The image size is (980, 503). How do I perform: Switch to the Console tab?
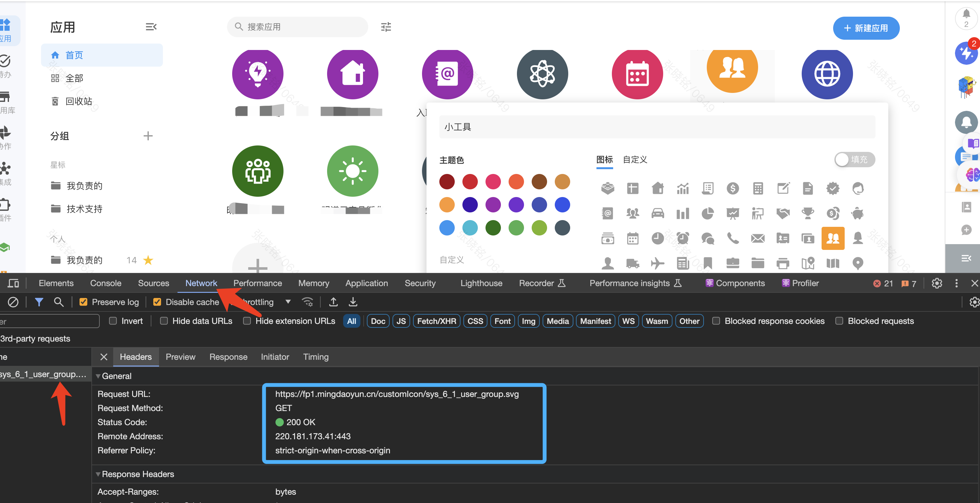[x=106, y=283]
